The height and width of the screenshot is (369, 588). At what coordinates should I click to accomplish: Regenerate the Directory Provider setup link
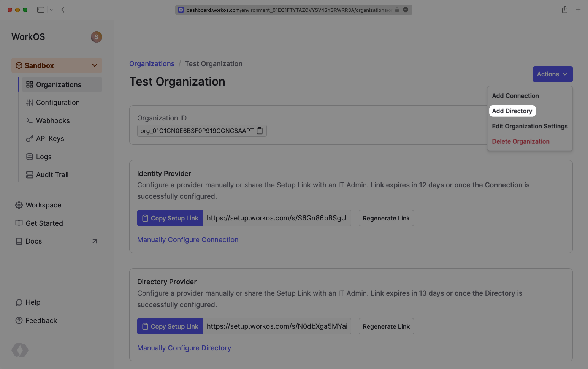386,326
